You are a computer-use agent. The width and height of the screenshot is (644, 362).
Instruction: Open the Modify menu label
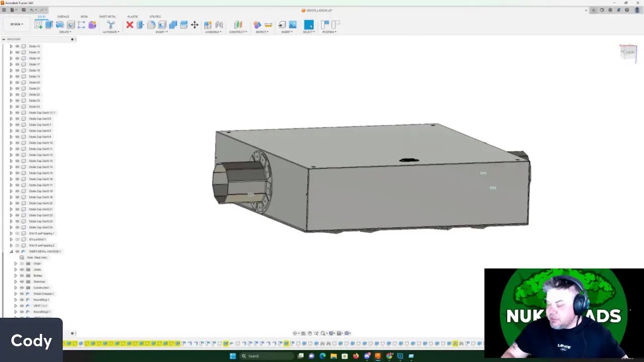pos(162,32)
